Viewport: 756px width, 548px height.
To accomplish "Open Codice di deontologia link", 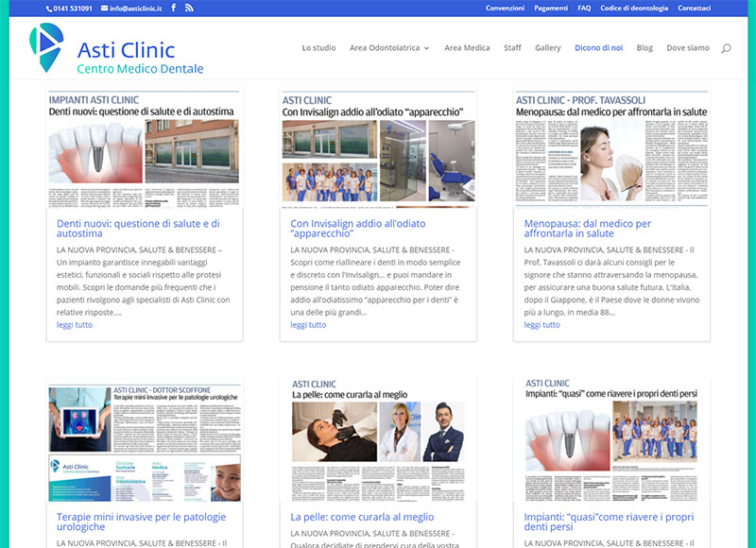I will pos(634,9).
